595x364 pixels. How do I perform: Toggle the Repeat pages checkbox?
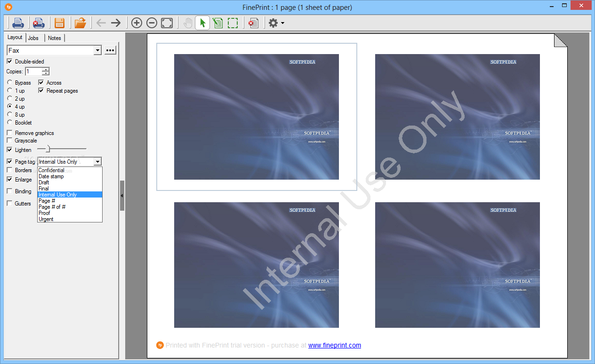click(41, 91)
